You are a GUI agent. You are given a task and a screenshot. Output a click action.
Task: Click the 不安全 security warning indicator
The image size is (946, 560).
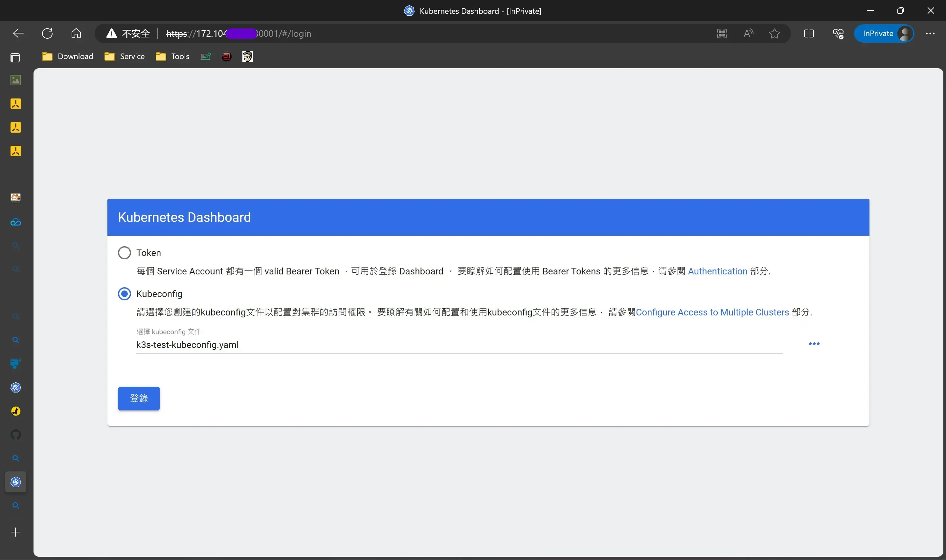[x=128, y=33]
